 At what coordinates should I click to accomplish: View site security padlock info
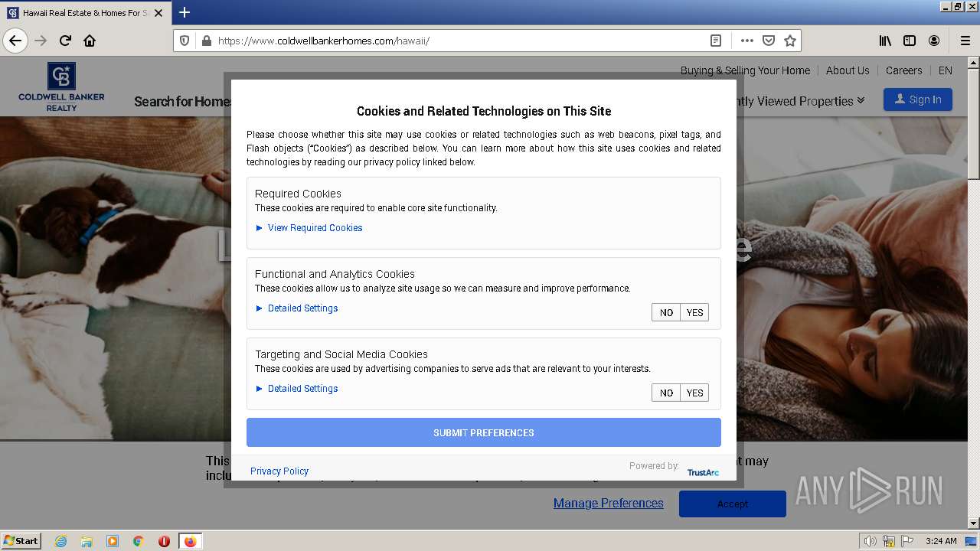click(x=206, y=41)
